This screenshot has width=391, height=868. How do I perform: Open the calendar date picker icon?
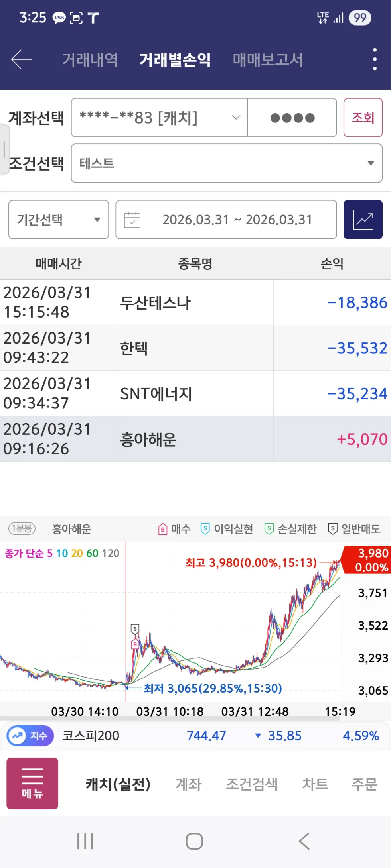(132, 220)
